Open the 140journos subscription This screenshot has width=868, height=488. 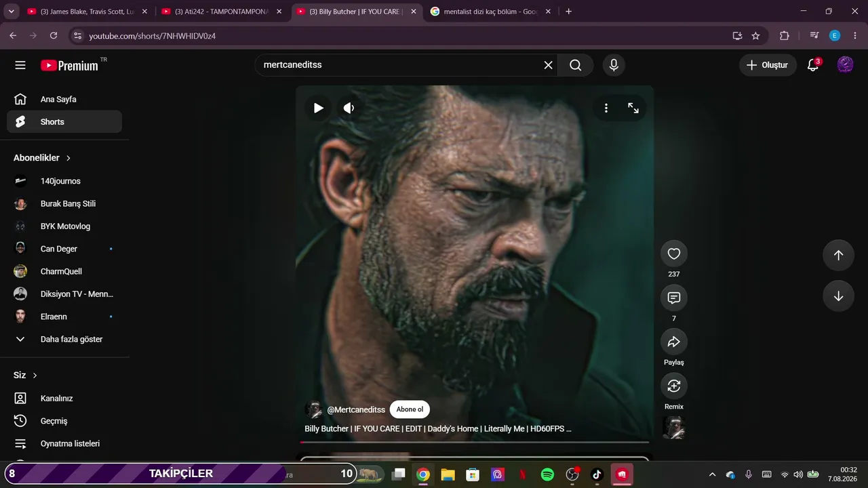tap(64, 181)
